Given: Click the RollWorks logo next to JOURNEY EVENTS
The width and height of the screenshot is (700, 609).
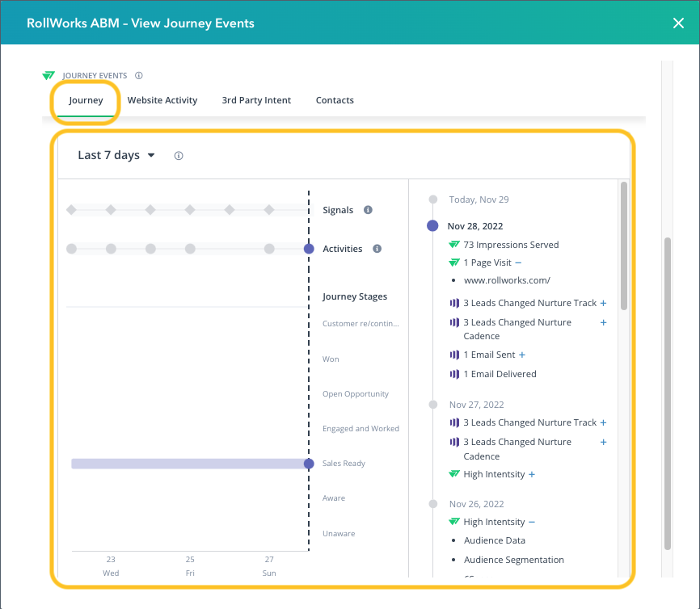Looking at the screenshot, I should click(48, 75).
